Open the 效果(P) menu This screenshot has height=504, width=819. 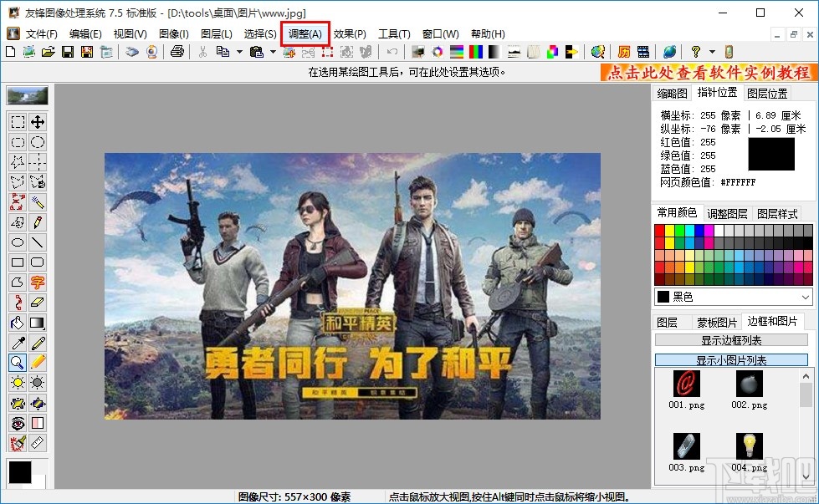pos(350,34)
